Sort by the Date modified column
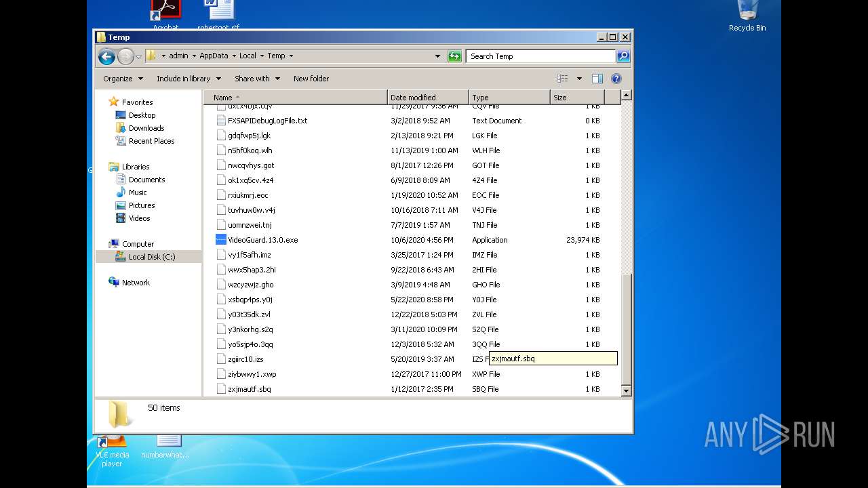Viewport: 868px width, 488px height. (428, 98)
